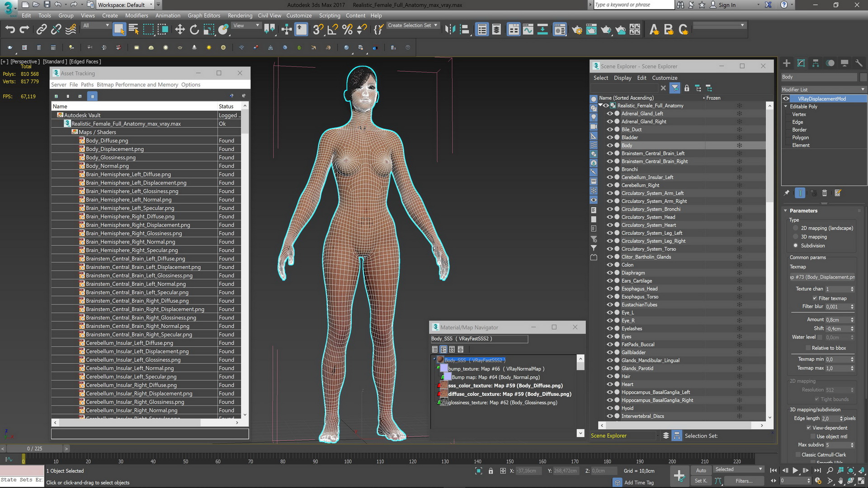Toggle the 3D Snaps button
Image resolution: width=868 pixels, height=488 pixels.
318,30
